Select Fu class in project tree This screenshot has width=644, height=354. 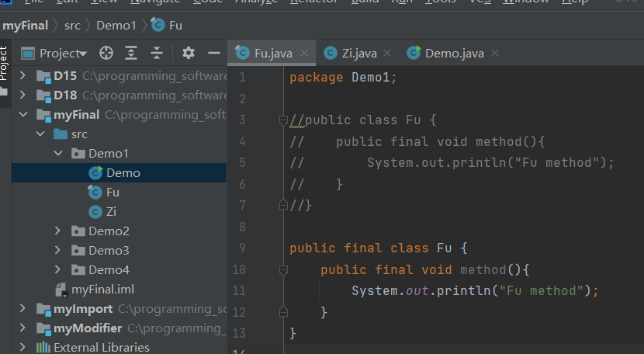(x=119, y=192)
